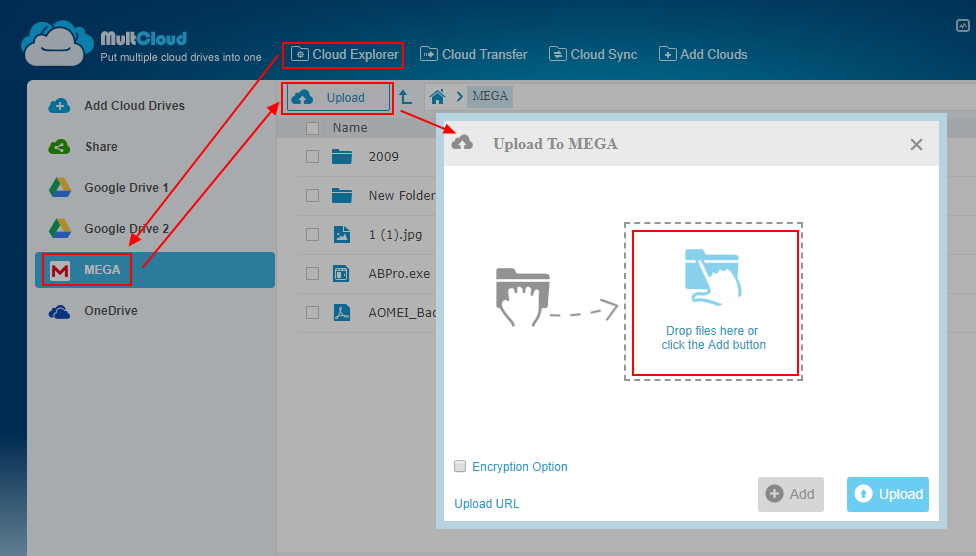Open the activity icon in top-right corner
The image size is (976, 556).
tap(962, 26)
